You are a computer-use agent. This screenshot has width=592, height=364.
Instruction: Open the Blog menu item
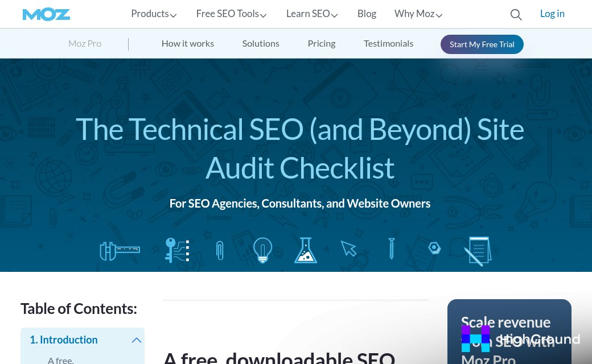click(367, 14)
